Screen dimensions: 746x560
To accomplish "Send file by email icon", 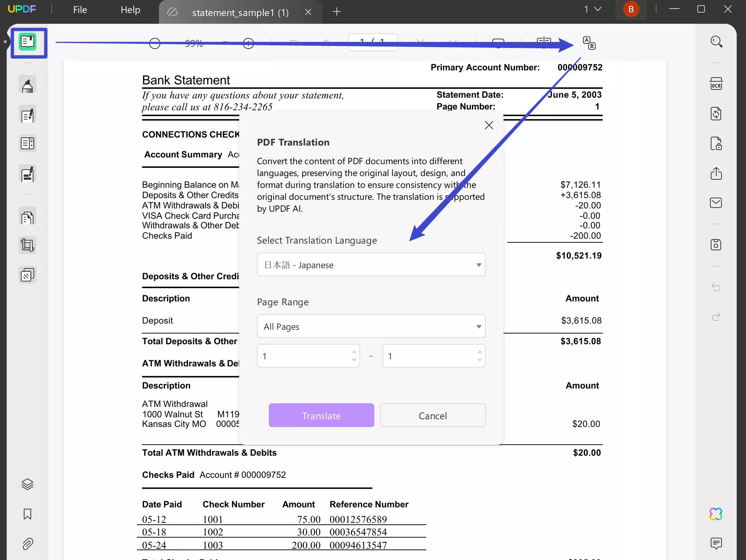I will (x=716, y=203).
